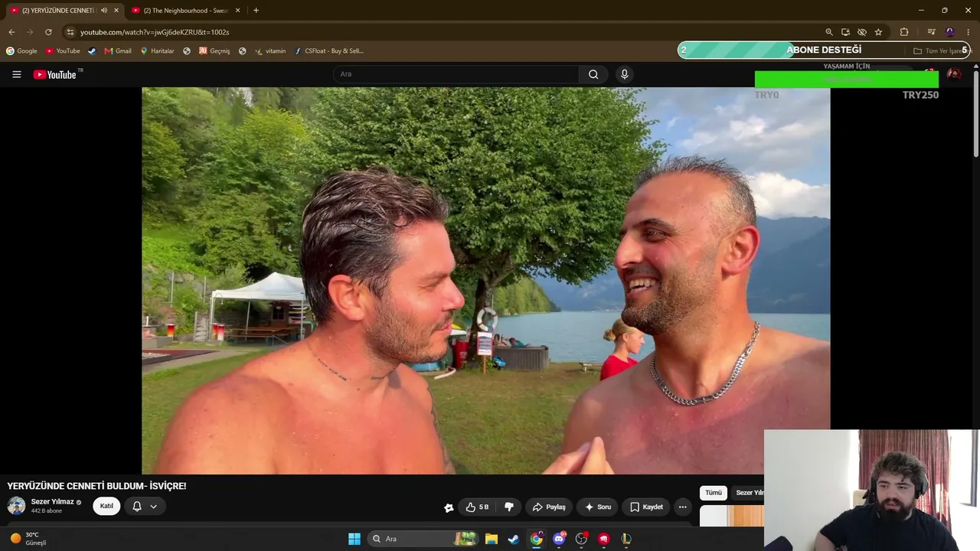980x551 pixels.
Task: Go back with browser back arrow
Action: coord(11,32)
